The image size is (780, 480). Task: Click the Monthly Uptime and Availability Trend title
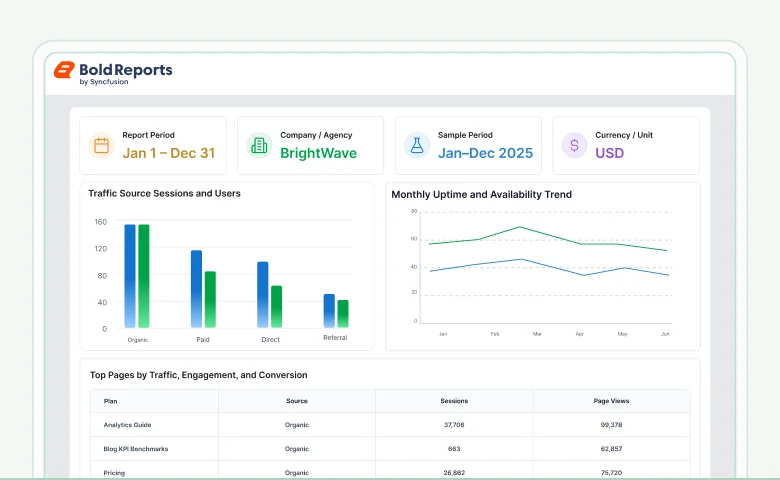[x=482, y=194]
